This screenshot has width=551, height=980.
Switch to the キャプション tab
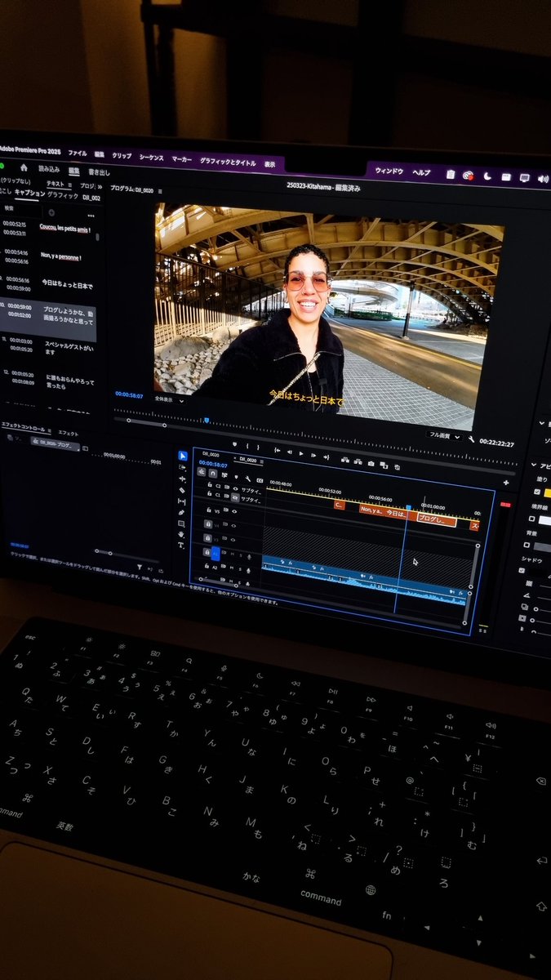coord(30,192)
